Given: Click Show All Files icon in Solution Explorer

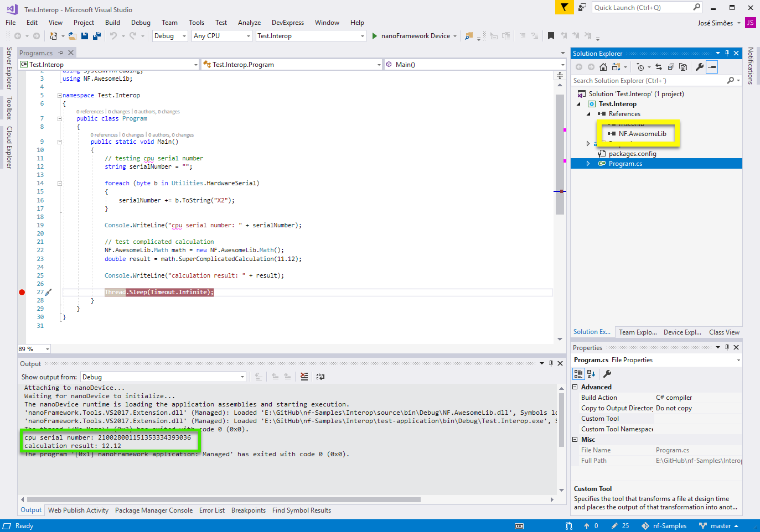Looking at the screenshot, I should click(x=683, y=67).
